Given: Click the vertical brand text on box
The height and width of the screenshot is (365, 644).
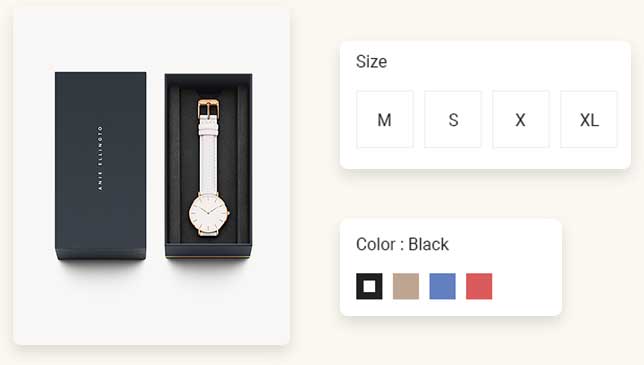Looking at the screenshot, I should coord(100,158).
